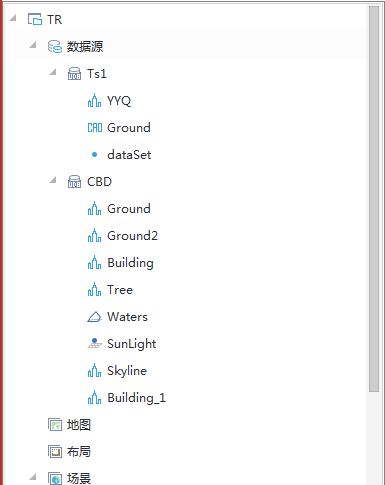Select the Tree dataset label
This screenshot has width=385, height=485.
pyautogui.click(x=120, y=290)
